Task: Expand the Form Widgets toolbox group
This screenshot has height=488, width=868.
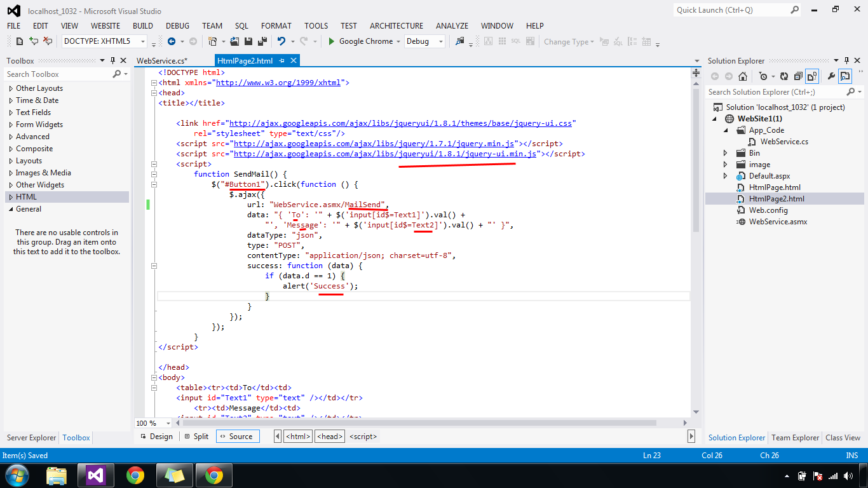Action: tap(11, 125)
